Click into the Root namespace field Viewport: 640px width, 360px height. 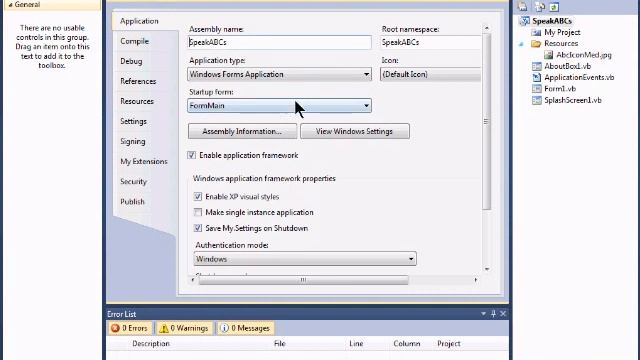point(431,42)
